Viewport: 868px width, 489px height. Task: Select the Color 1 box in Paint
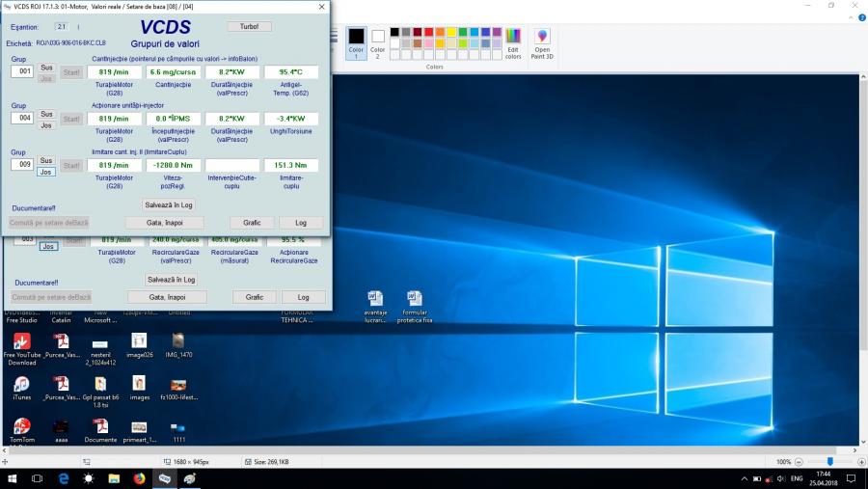[356, 43]
